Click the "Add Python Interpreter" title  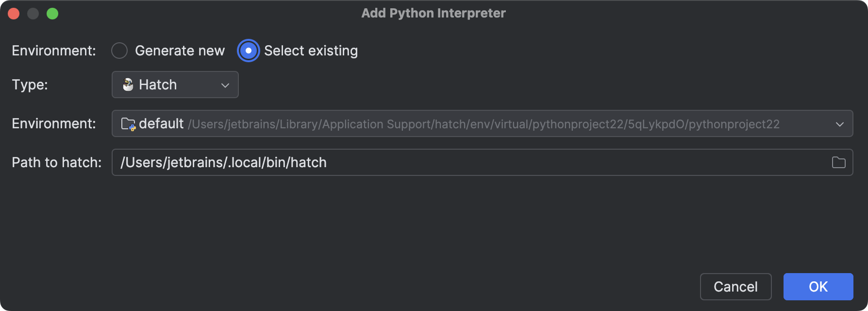click(434, 13)
